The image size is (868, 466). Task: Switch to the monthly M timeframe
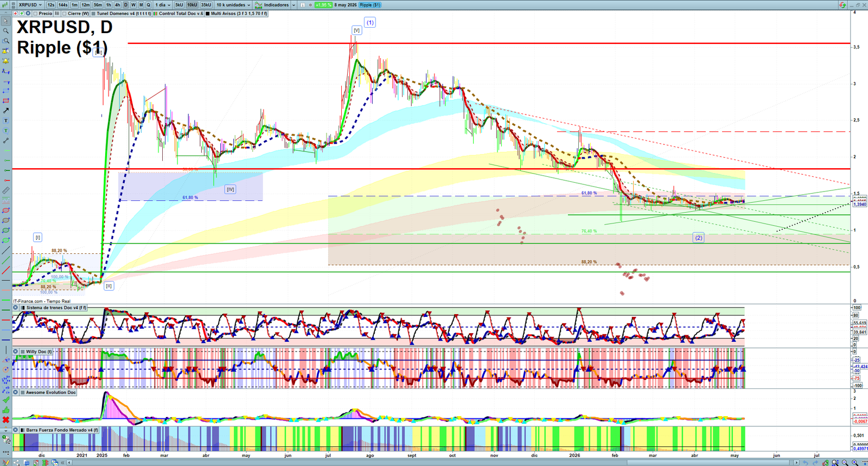point(141,5)
